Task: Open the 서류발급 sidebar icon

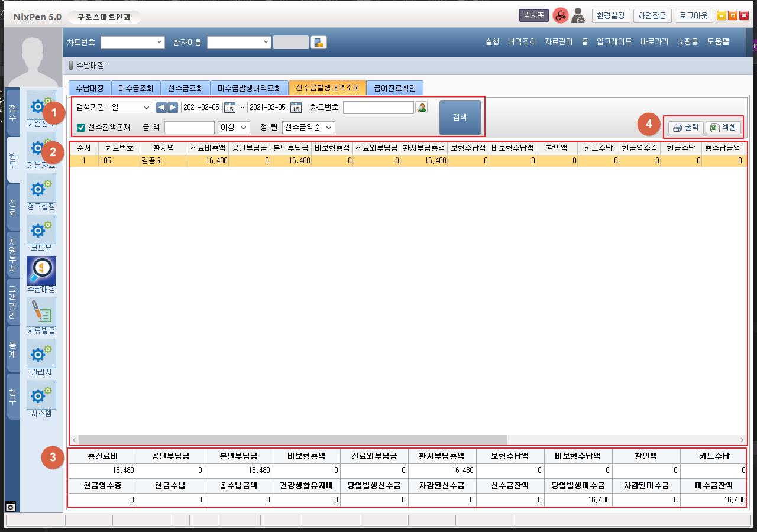Action: [x=41, y=313]
